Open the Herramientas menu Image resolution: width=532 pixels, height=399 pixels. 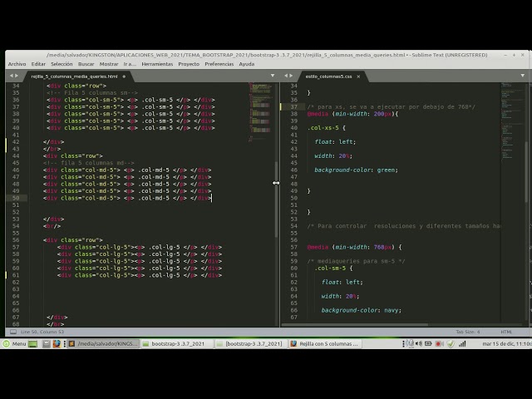[157, 64]
